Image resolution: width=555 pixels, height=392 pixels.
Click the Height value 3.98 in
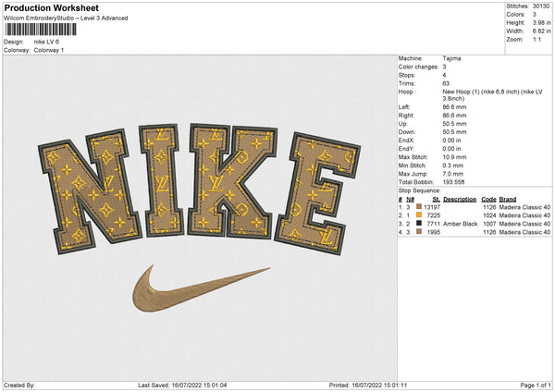[541, 22]
